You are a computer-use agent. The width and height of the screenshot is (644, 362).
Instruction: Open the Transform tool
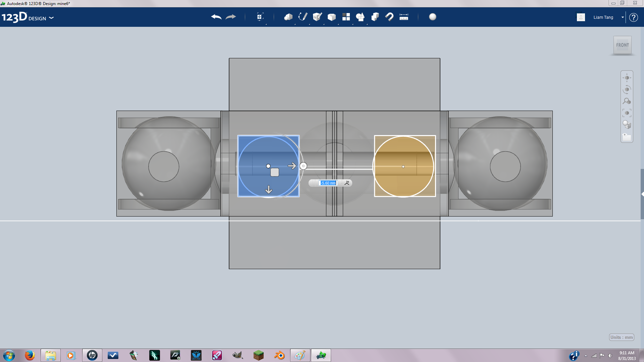click(260, 17)
